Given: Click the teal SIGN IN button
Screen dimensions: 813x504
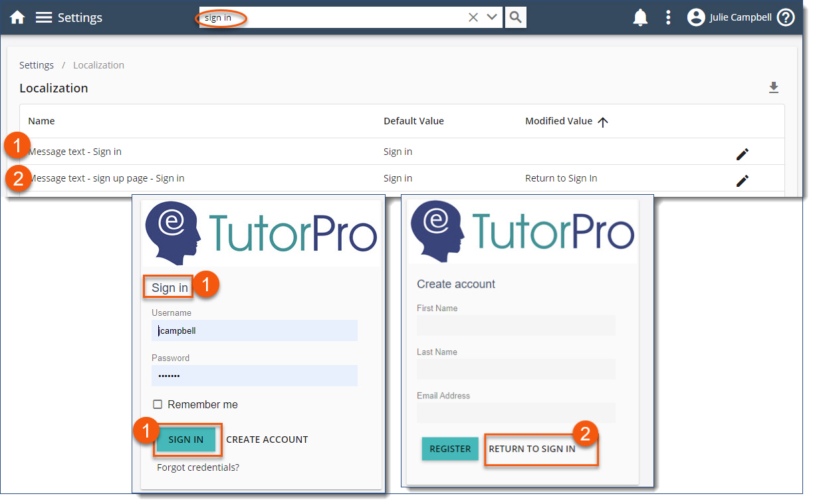Looking at the screenshot, I should tap(186, 440).
